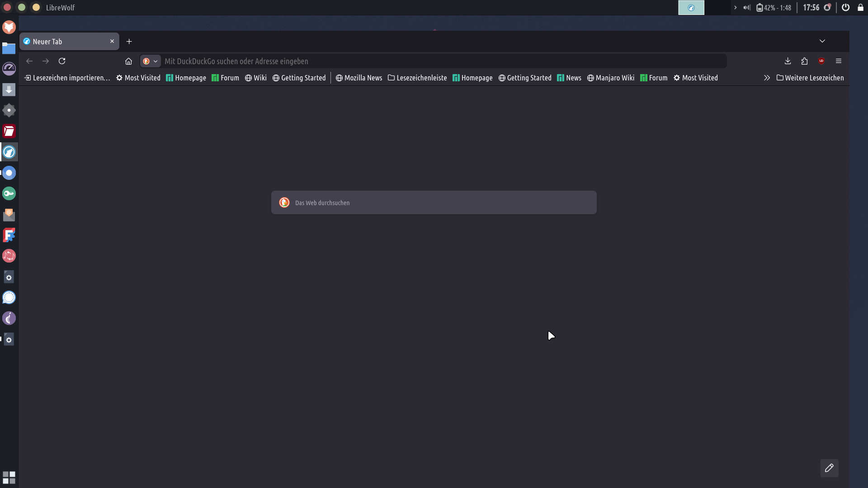Open new tab with plus button
Image resolution: width=868 pixels, height=488 pixels.
point(129,42)
